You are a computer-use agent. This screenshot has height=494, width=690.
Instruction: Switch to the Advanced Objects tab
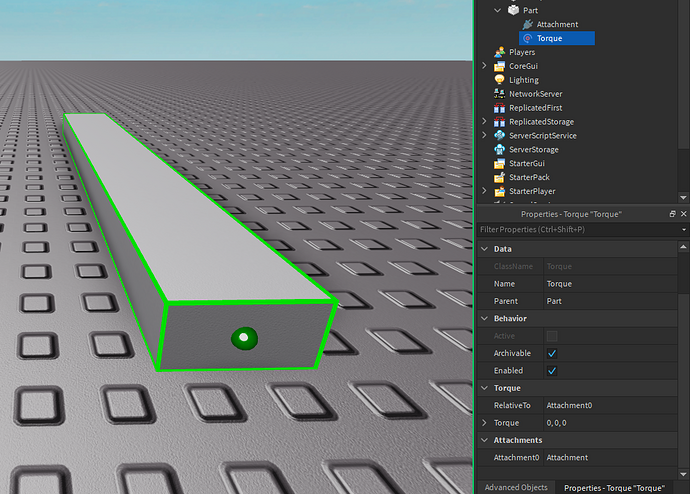[x=516, y=487]
